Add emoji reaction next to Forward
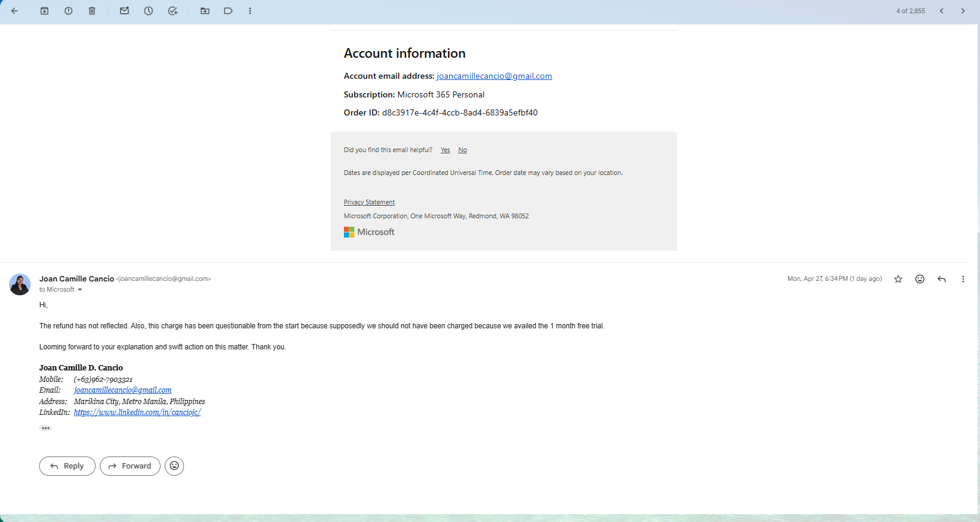Image resolution: width=980 pixels, height=522 pixels. click(174, 466)
